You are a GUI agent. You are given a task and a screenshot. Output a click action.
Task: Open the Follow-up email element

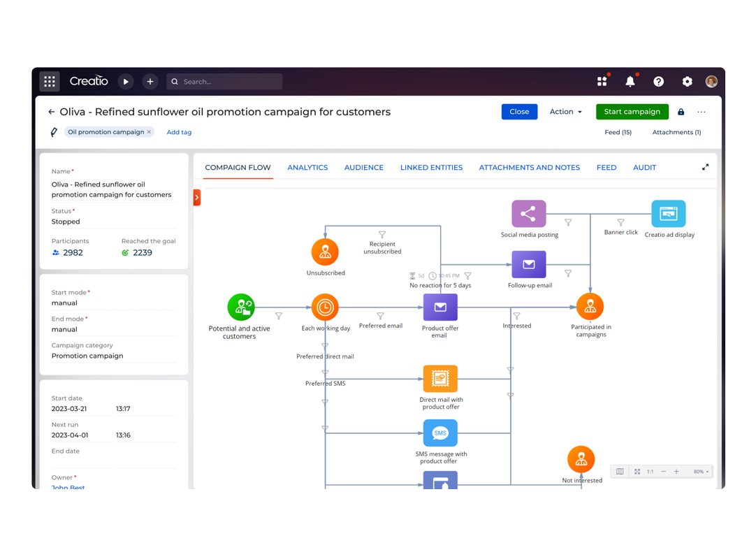[529, 264]
